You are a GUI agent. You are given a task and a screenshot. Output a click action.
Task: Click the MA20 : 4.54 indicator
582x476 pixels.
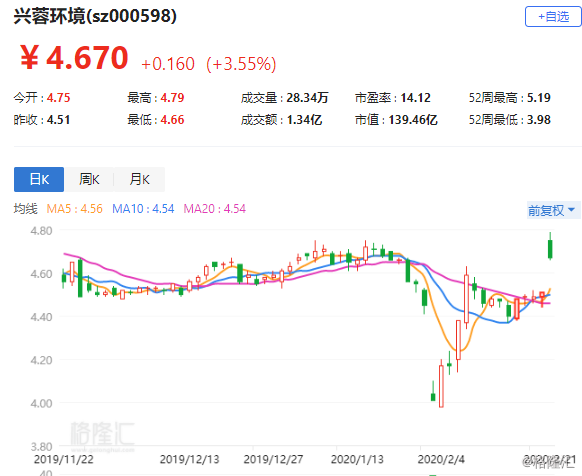coord(215,209)
